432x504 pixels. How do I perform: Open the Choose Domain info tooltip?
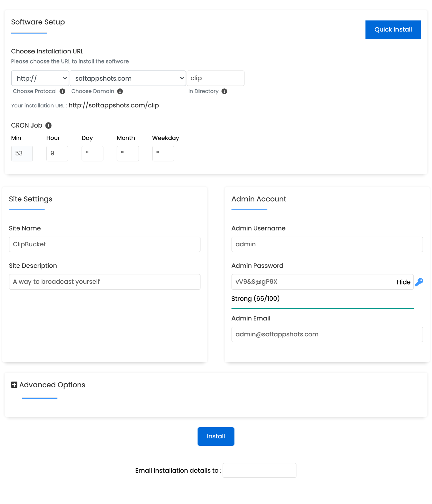pyautogui.click(x=120, y=91)
